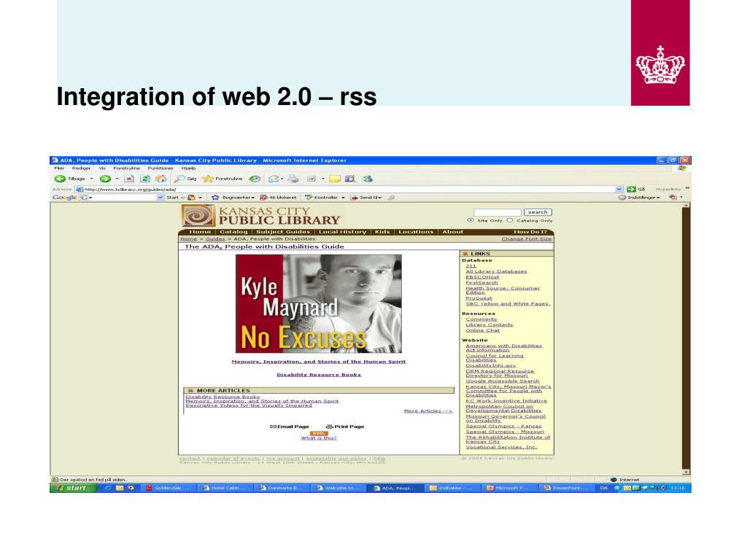This screenshot has height=560, width=747.
Task: Click the green Gå go arrow
Action: click(x=631, y=189)
